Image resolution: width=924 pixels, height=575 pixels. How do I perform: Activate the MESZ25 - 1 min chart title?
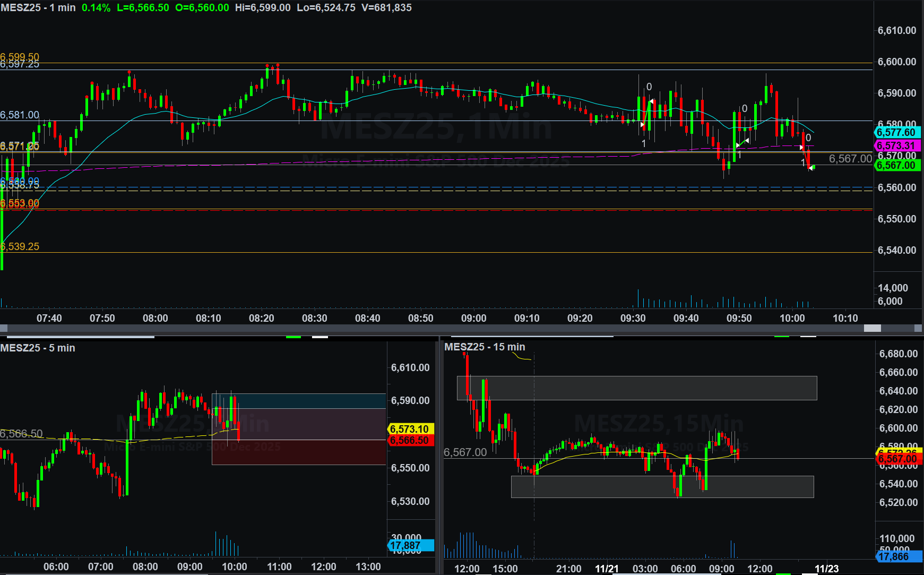click(38, 8)
